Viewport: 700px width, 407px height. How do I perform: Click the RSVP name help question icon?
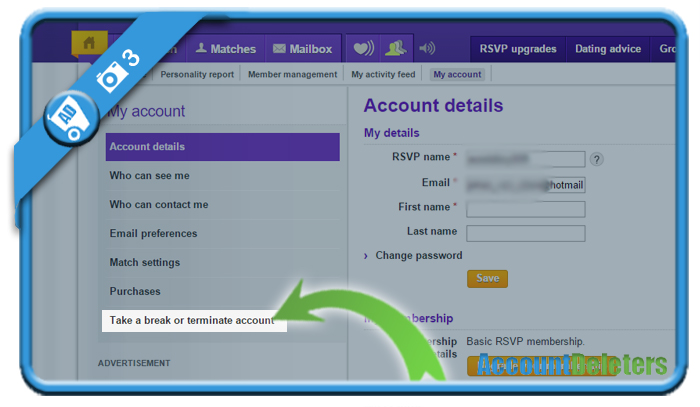(596, 159)
